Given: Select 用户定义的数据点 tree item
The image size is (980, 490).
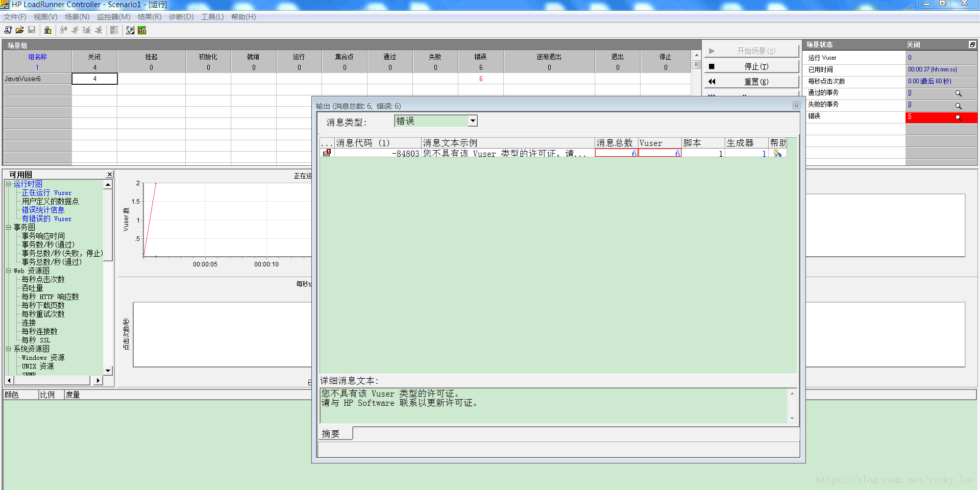Looking at the screenshot, I should point(50,201).
